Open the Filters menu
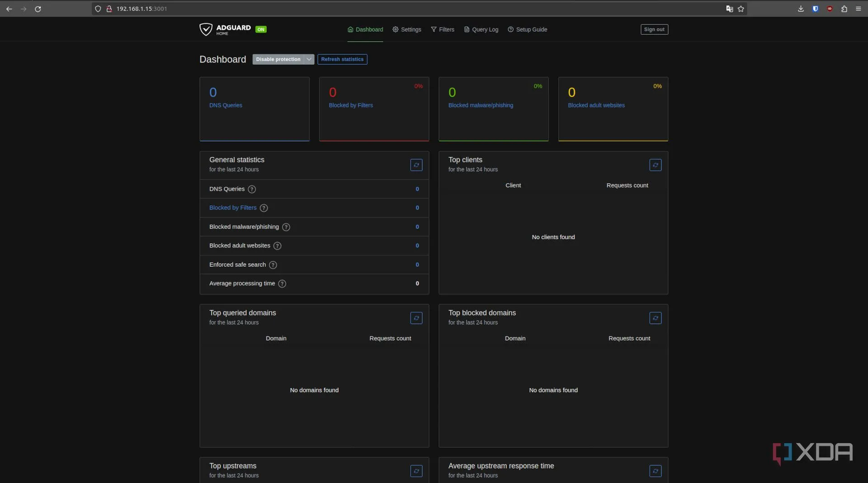868x483 pixels. point(443,29)
